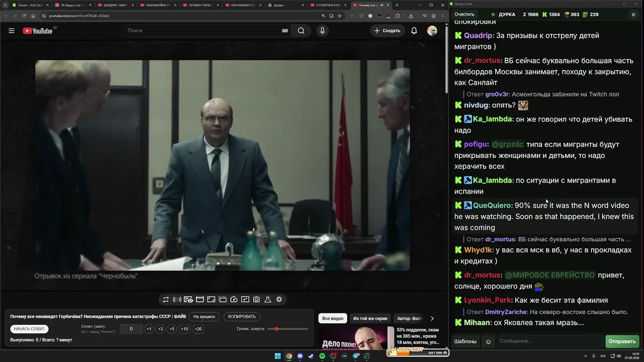Click the clapperboard icon in player toolbar
Viewport: 644px width, 362px height.
coord(200,300)
